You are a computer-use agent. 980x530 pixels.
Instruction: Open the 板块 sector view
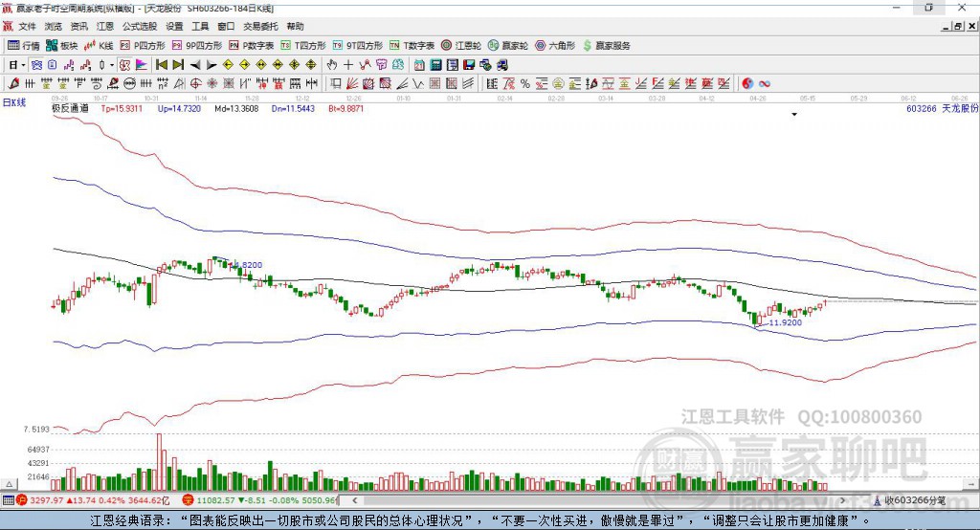pos(62,46)
